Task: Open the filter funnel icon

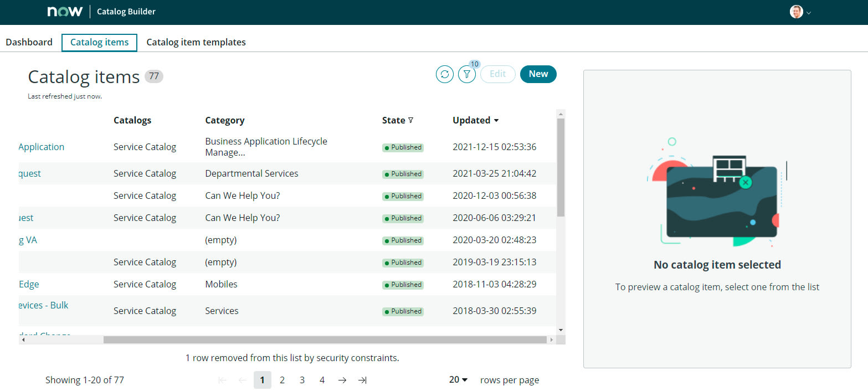Action: [x=467, y=74]
